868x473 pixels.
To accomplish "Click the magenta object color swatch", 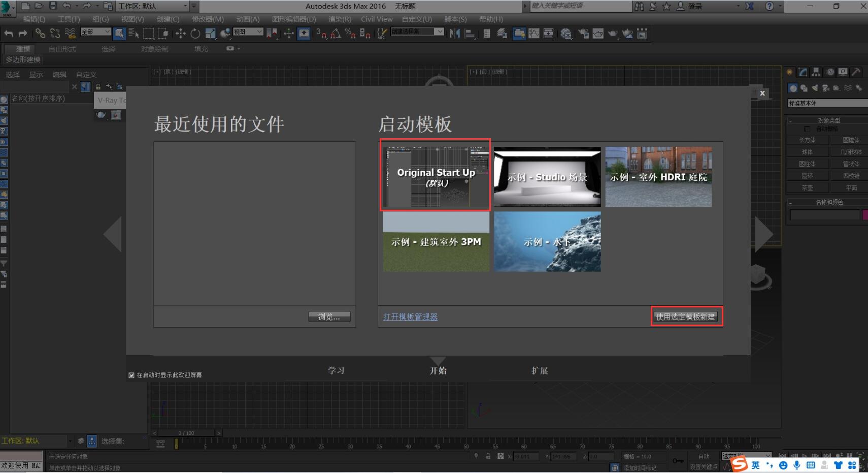I will tap(865, 215).
